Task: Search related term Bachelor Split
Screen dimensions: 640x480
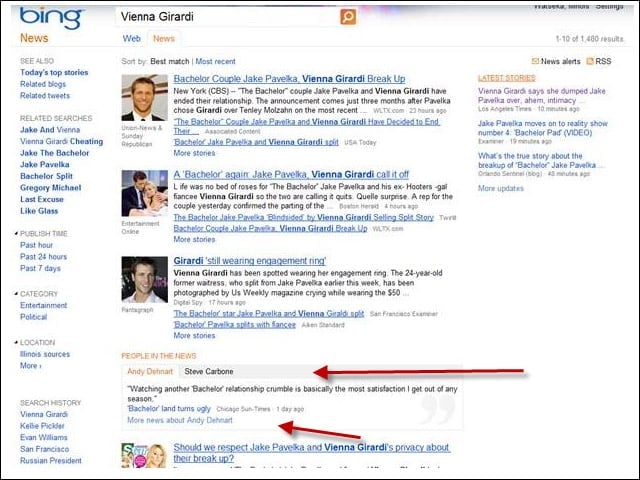Action: [46, 176]
